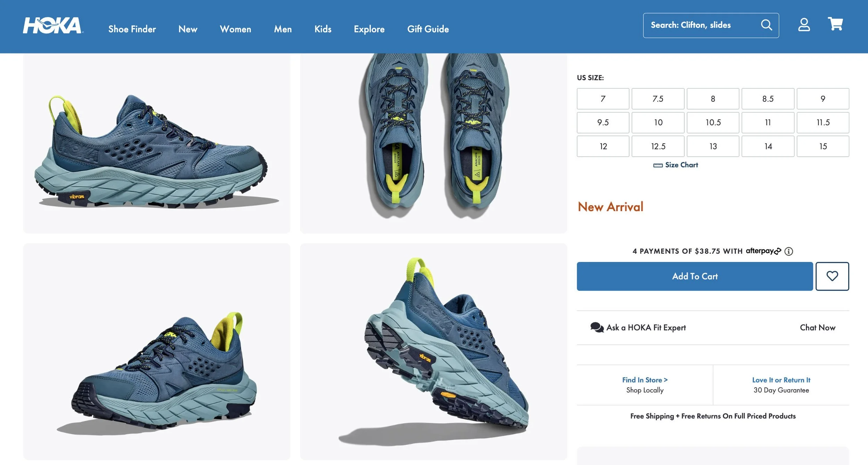Click the HOKA logo
Screen dimensions: 868x465
(53, 26)
